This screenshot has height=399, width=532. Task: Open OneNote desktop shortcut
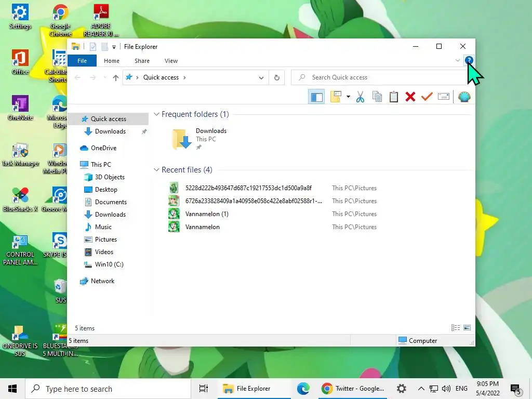(20, 108)
